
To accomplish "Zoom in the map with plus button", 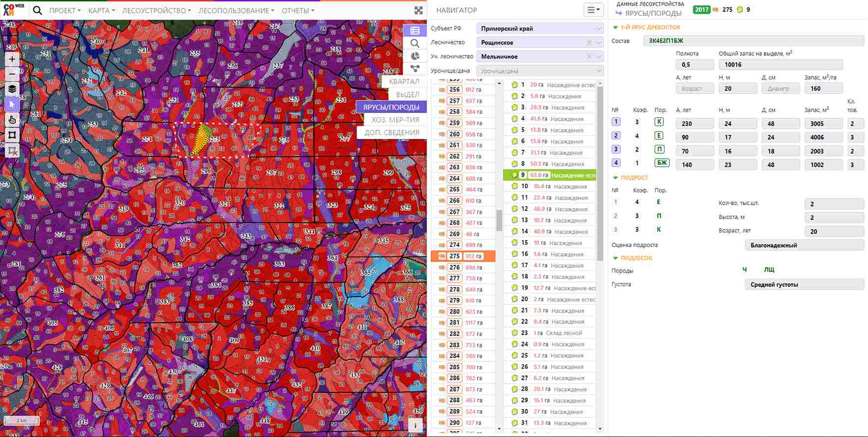I will pos(12,59).
